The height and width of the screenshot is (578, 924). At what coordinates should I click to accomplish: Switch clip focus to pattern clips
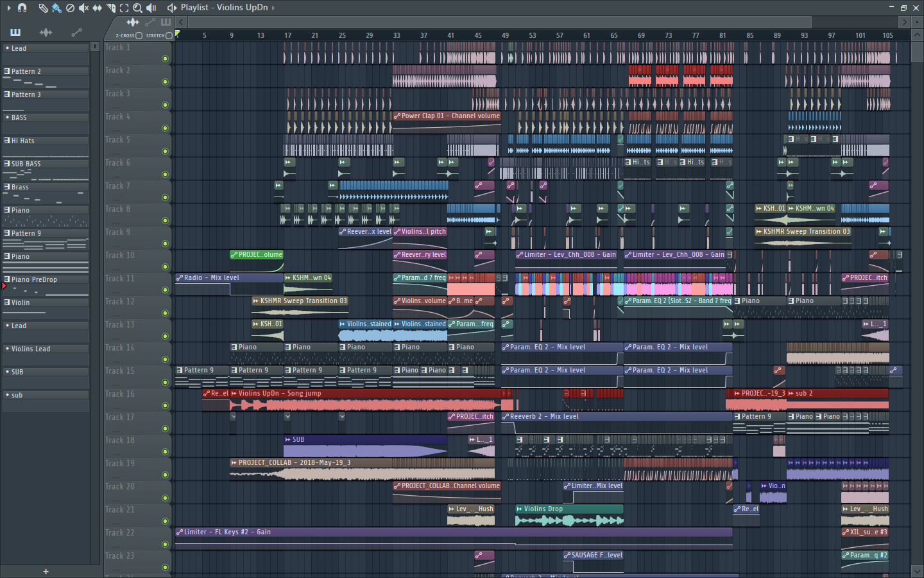[x=166, y=22]
